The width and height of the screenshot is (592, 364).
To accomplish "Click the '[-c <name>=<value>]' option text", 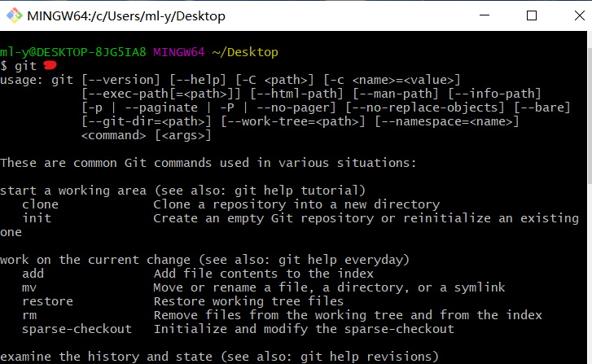I will coord(392,80).
